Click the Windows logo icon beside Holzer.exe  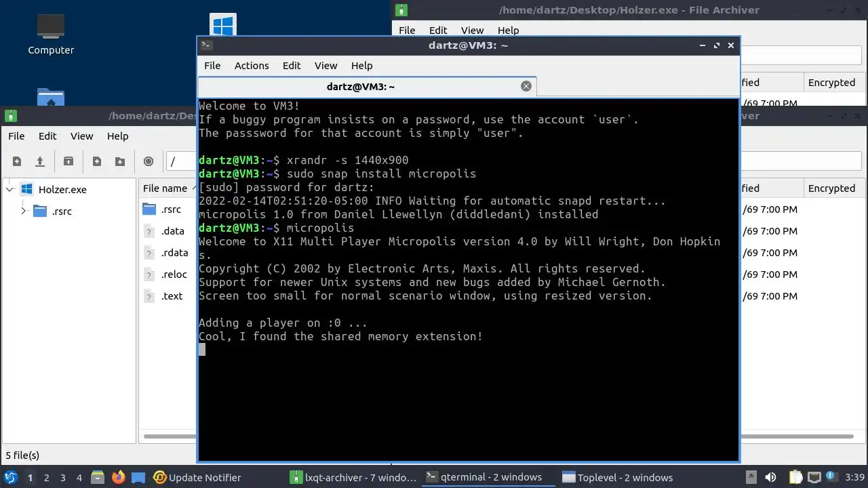point(27,189)
